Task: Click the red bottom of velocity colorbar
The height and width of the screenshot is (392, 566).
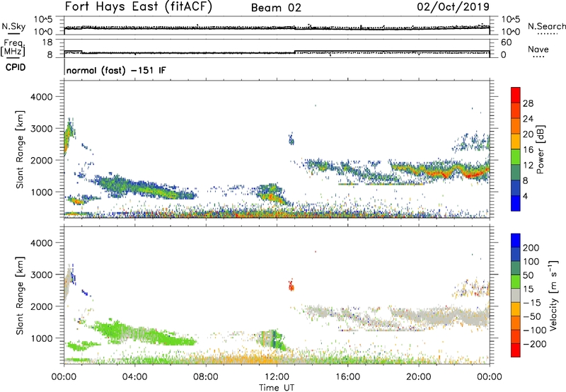Action: [x=516, y=350]
